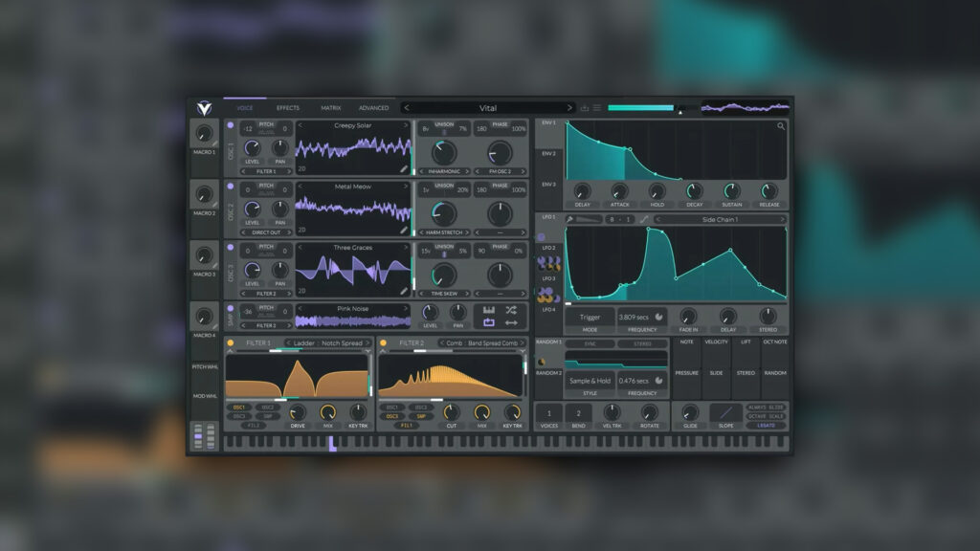Toggle Always Glide option
This screenshot has height=551, width=980.
point(767,408)
